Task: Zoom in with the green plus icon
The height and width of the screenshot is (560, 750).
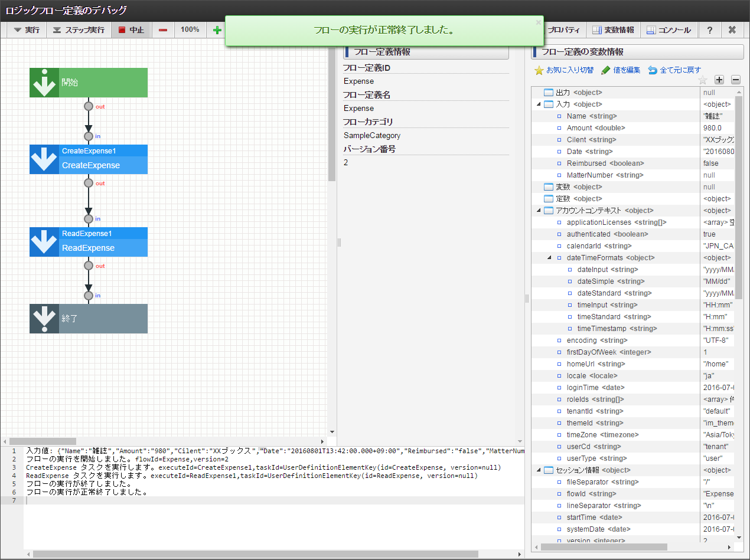Action: click(217, 30)
